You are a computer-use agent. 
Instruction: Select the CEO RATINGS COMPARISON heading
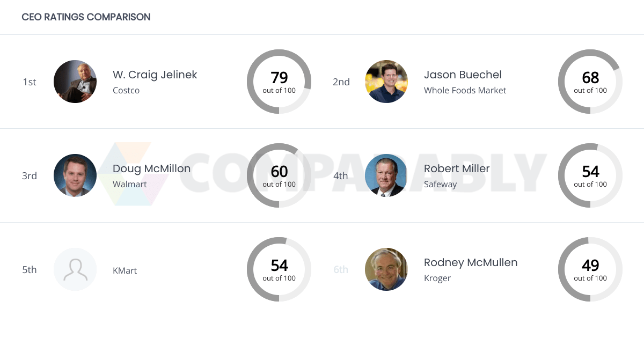click(x=86, y=17)
